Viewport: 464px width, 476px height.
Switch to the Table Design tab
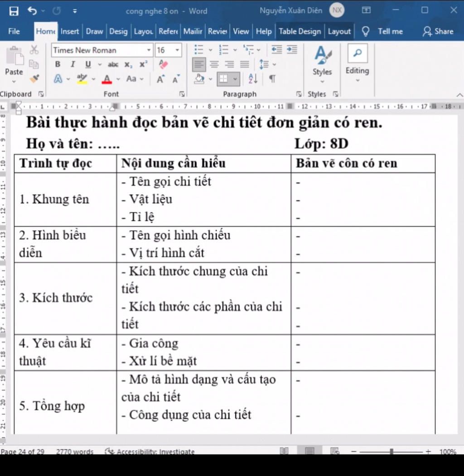(x=300, y=31)
